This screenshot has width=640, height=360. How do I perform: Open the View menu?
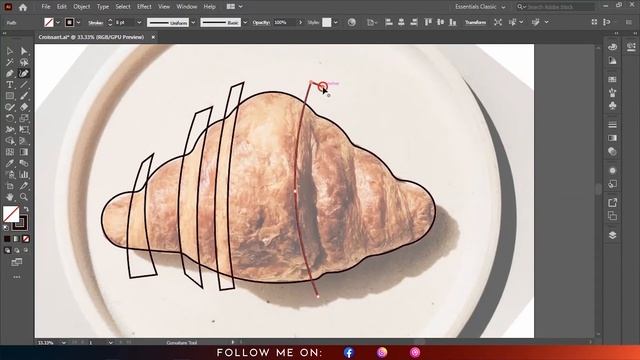164,7
